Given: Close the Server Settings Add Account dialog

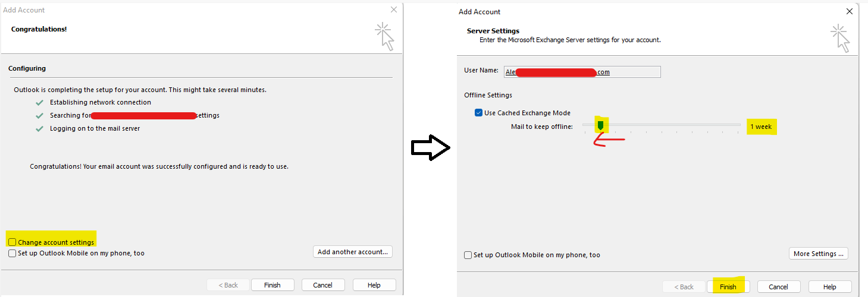Looking at the screenshot, I should [849, 11].
